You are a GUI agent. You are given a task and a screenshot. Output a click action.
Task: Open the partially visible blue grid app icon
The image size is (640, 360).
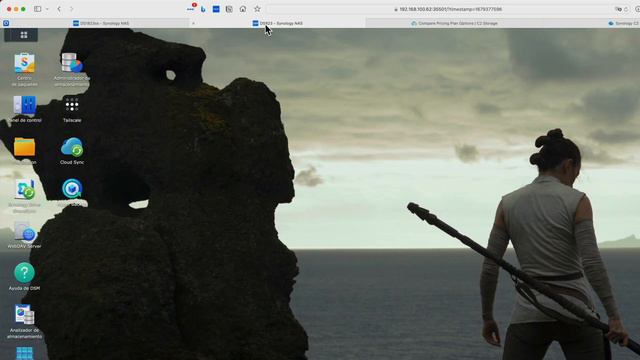point(24,353)
